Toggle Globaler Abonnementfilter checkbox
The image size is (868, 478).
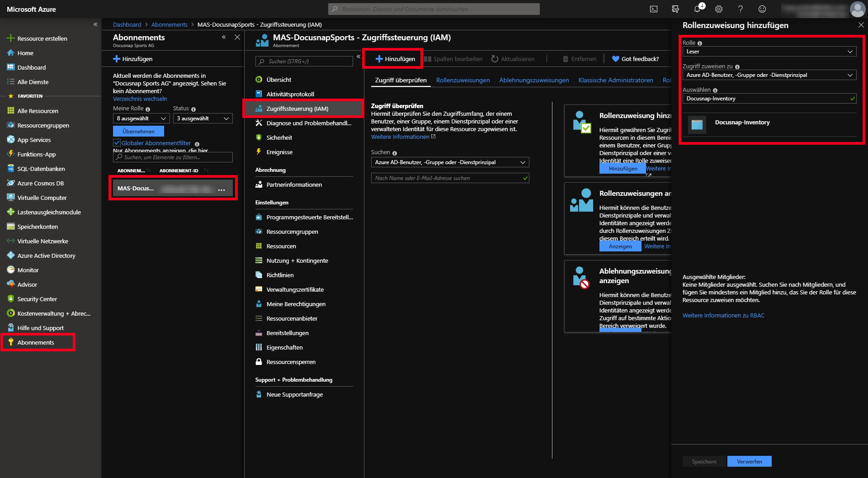coord(117,143)
